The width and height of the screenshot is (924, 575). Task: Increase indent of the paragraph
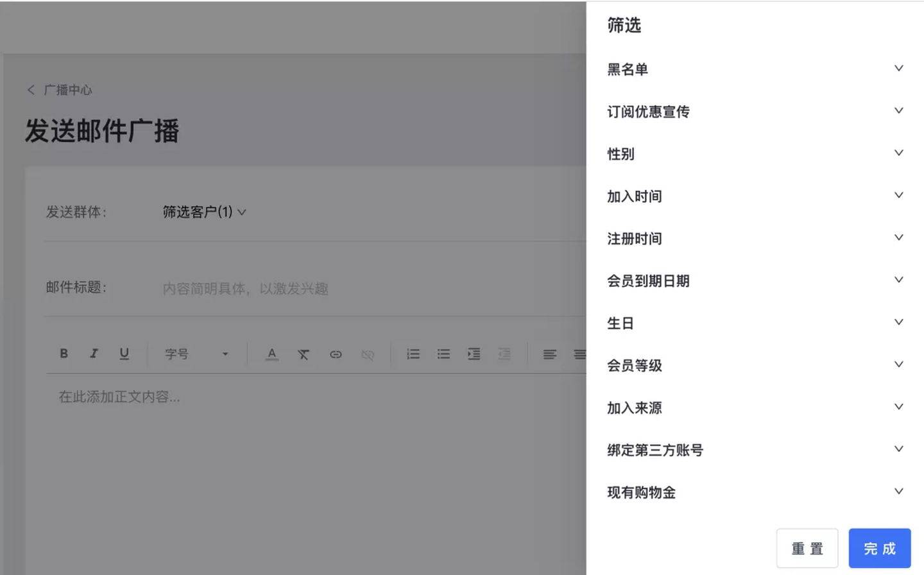474,354
